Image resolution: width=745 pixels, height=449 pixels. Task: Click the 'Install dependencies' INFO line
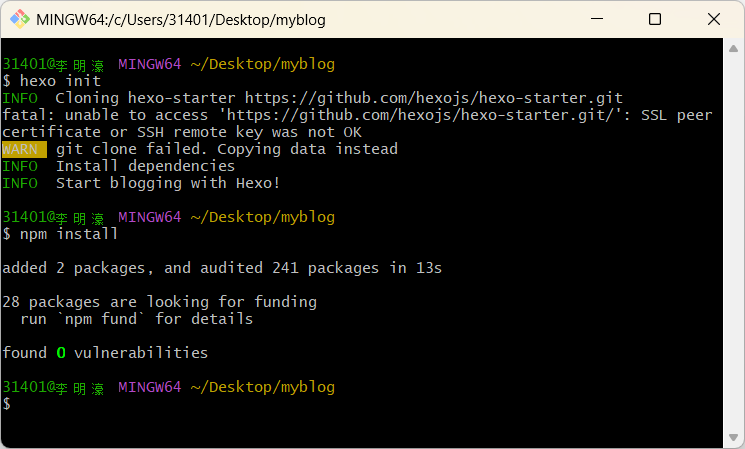click(x=145, y=166)
